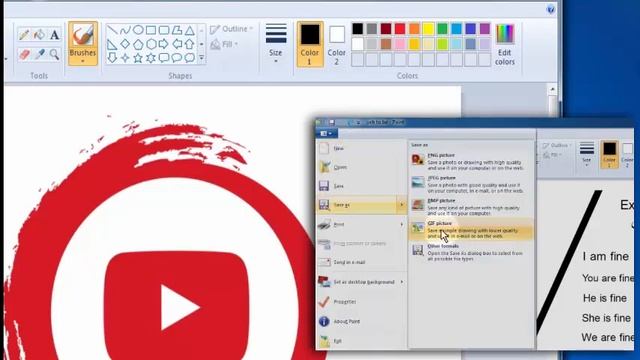
Task: Activate the Color 1 foreground button
Action: pyautogui.click(x=310, y=44)
